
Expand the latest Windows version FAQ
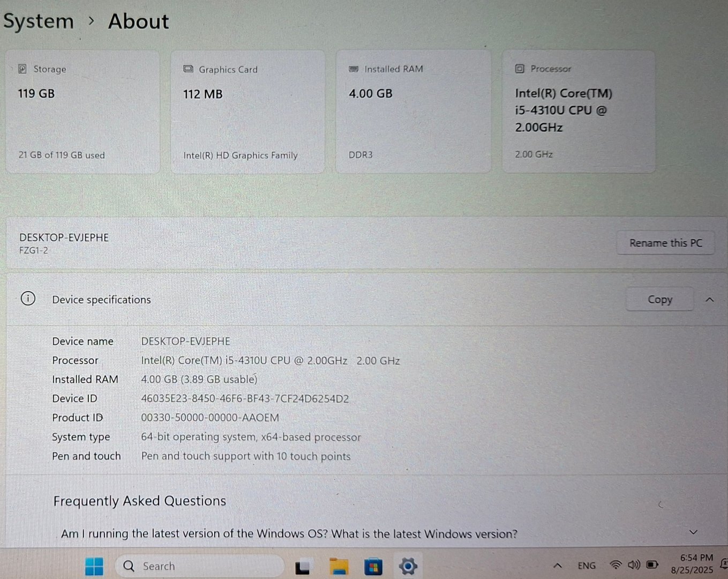point(693,532)
